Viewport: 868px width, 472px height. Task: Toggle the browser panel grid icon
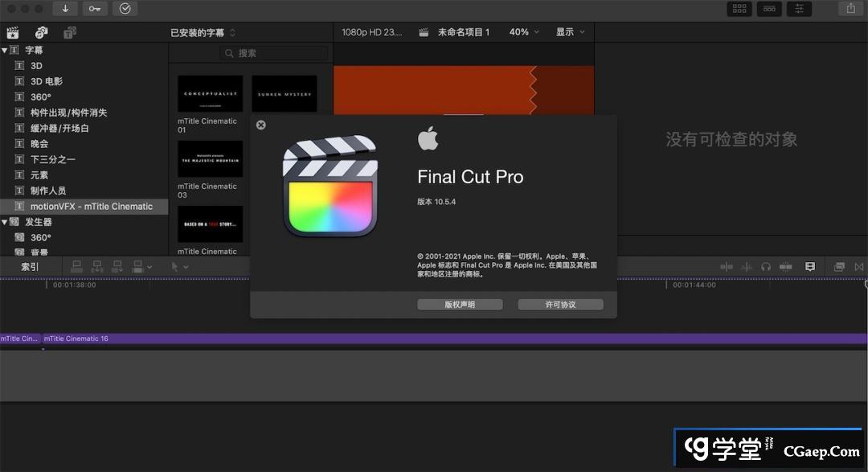click(x=739, y=9)
